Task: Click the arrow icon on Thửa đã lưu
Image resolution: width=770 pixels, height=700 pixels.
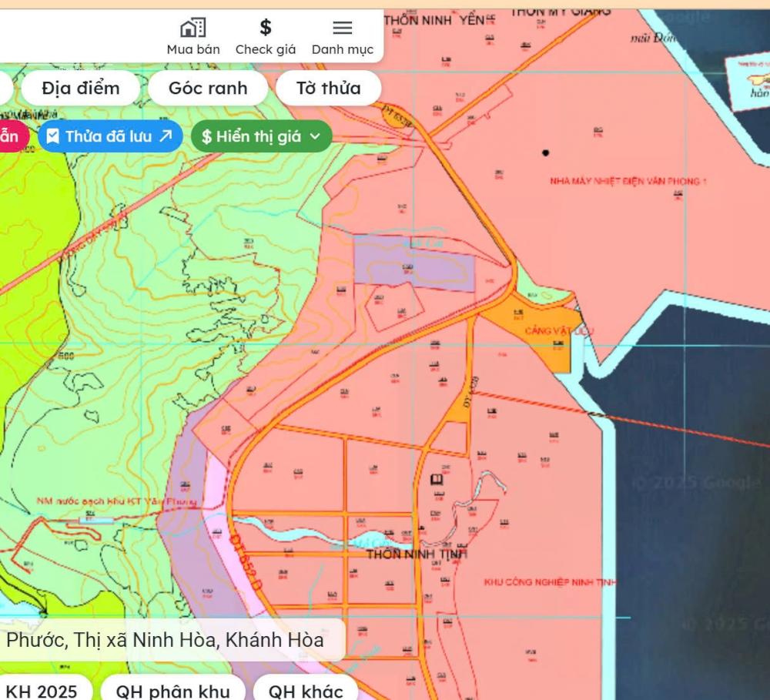Action: pyautogui.click(x=166, y=137)
